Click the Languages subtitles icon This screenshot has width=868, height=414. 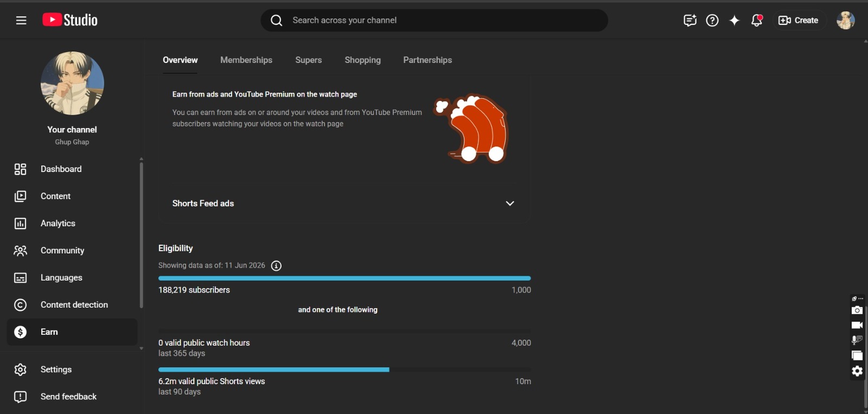[x=20, y=278]
